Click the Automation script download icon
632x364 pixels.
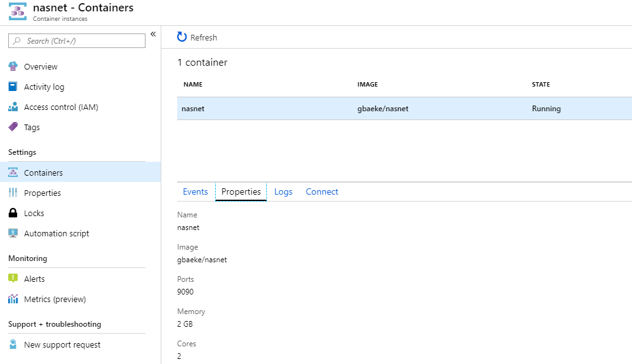click(13, 233)
